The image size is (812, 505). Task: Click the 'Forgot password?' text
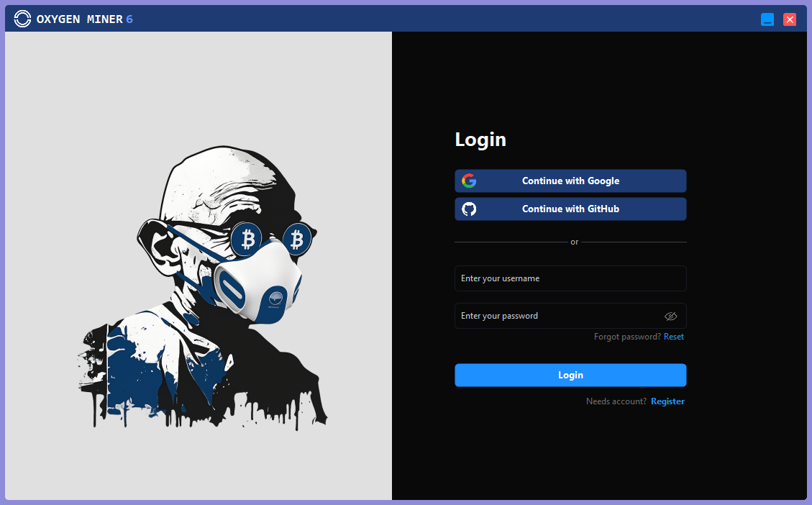click(x=627, y=337)
